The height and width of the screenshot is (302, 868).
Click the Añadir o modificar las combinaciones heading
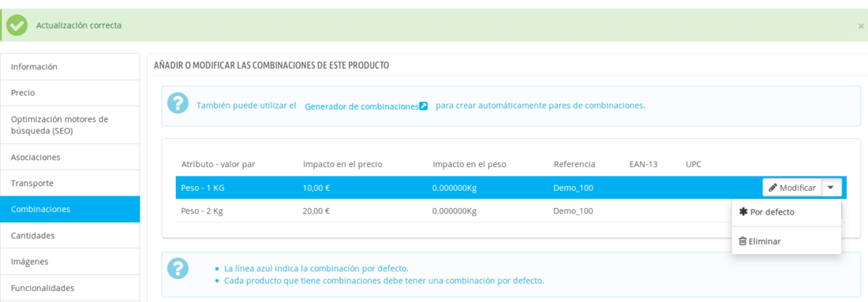point(271,65)
